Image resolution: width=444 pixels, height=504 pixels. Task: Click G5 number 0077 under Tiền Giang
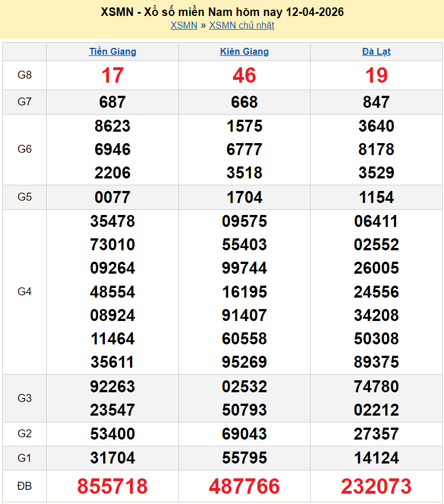(x=113, y=197)
